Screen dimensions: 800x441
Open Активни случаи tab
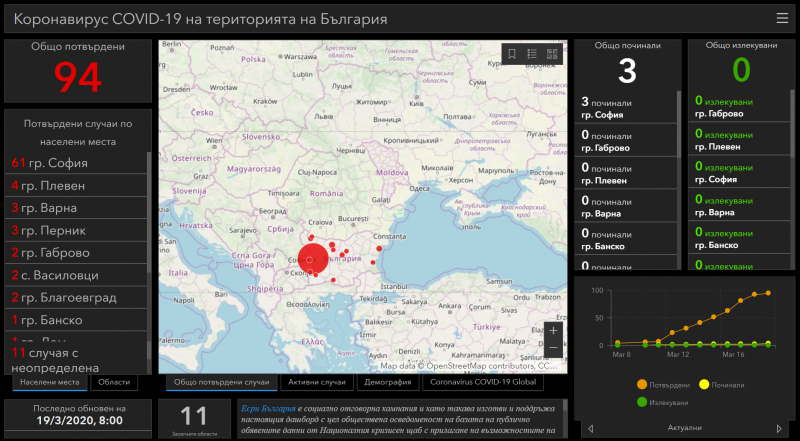click(x=316, y=382)
